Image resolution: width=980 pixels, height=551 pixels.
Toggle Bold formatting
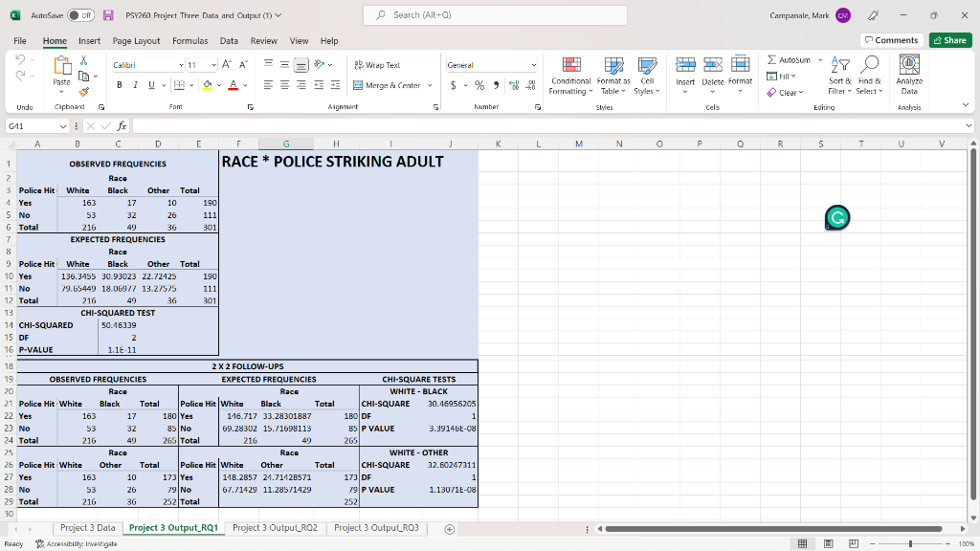tap(119, 85)
